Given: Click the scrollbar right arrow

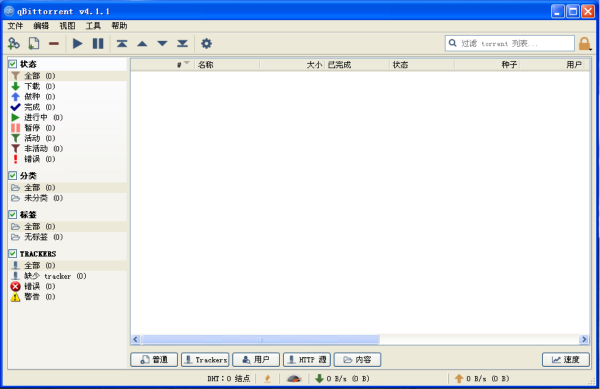Looking at the screenshot, I should pos(584,339).
